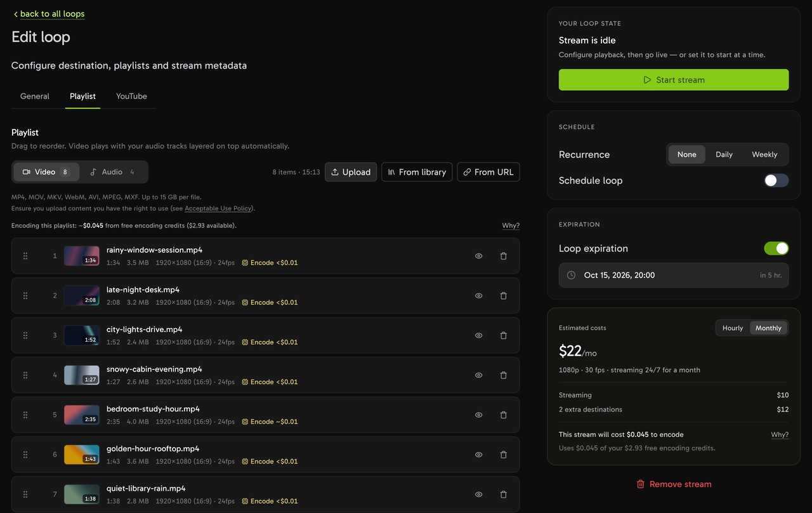Click the drag handle for quiet-library-rain.mp4
Screen dimensions: 812x513
coord(25,495)
